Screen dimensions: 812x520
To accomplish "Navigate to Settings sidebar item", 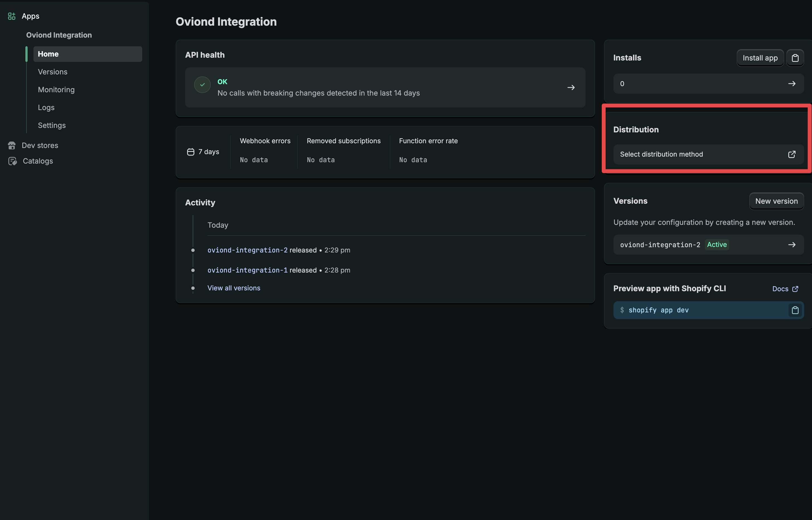I will pyautogui.click(x=52, y=125).
